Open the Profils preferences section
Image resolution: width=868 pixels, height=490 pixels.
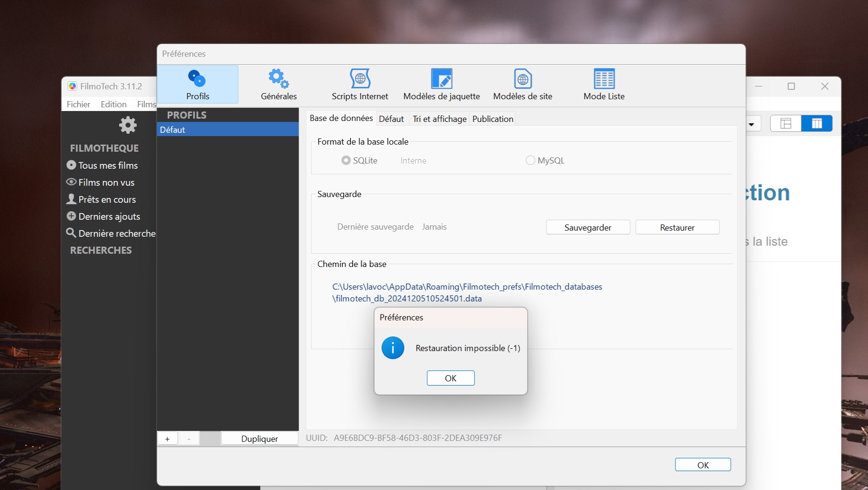pyautogui.click(x=197, y=85)
